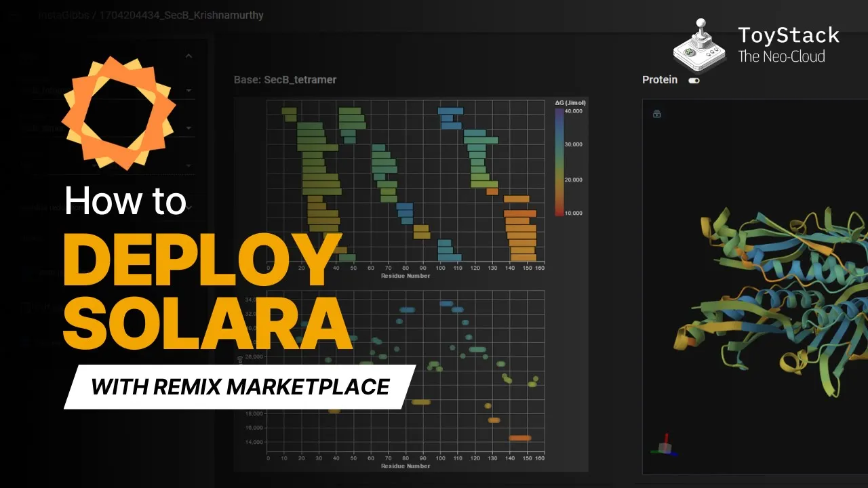Click the '10,000' legend value
Image resolution: width=868 pixels, height=488 pixels.
point(574,213)
